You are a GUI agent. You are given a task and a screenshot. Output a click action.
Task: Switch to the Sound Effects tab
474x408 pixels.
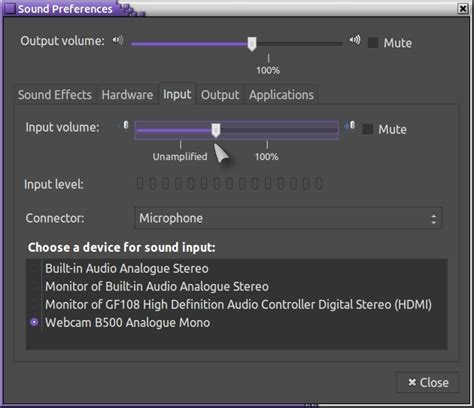[55, 95]
